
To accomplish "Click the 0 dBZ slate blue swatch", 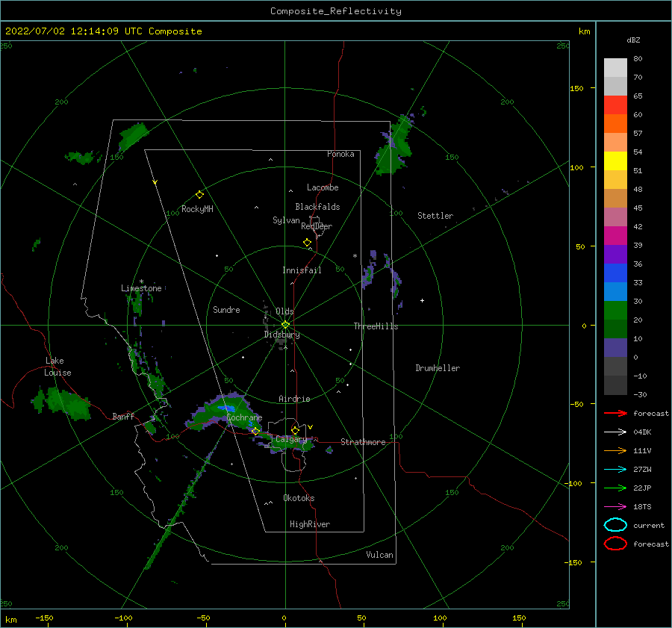I will [x=615, y=348].
